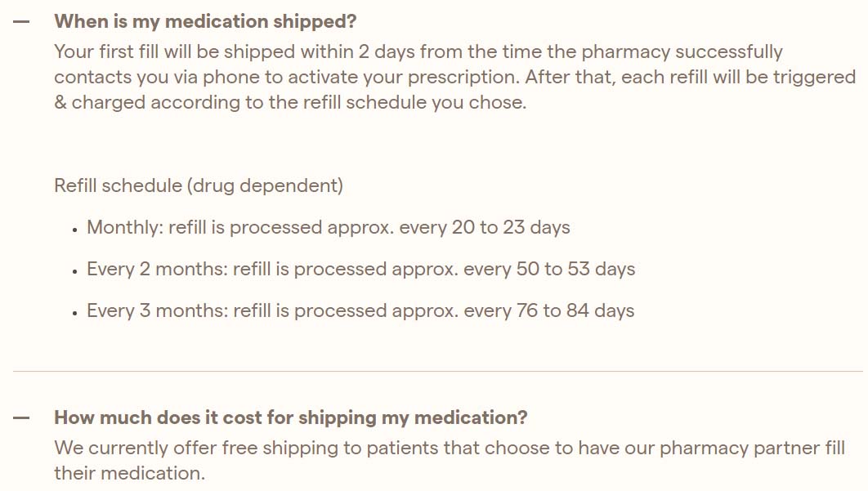Click the "contacts you via phone" sentence line
The width and height of the screenshot is (868, 491).
[x=455, y=77]
